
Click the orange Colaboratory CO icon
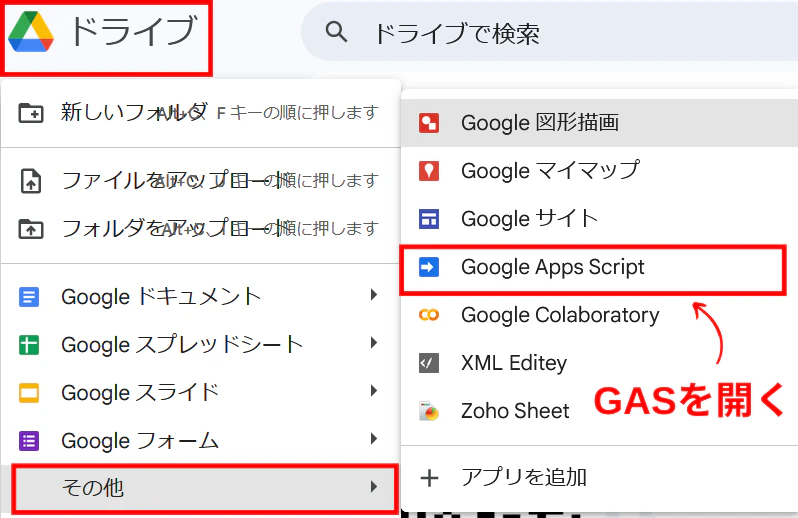point(429,315)
